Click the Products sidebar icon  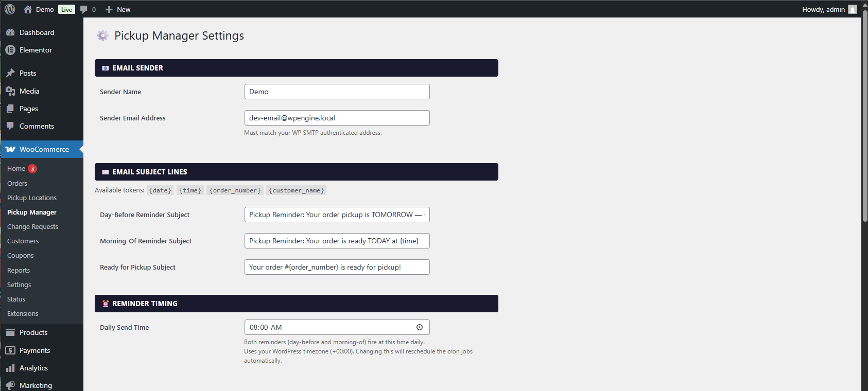[x=10, y=332]
